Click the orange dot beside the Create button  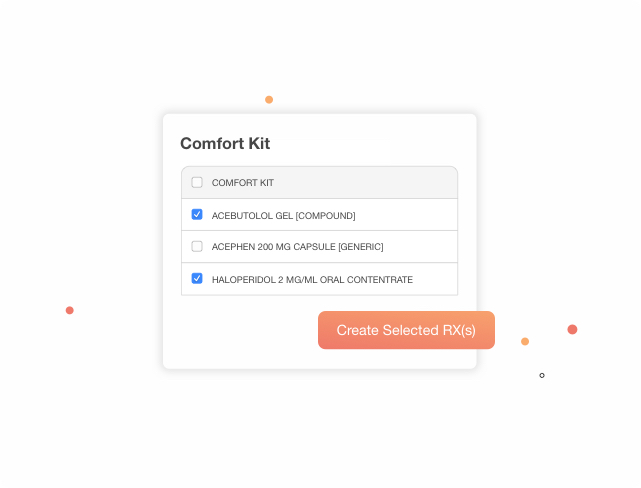click(x=525, y=341)
